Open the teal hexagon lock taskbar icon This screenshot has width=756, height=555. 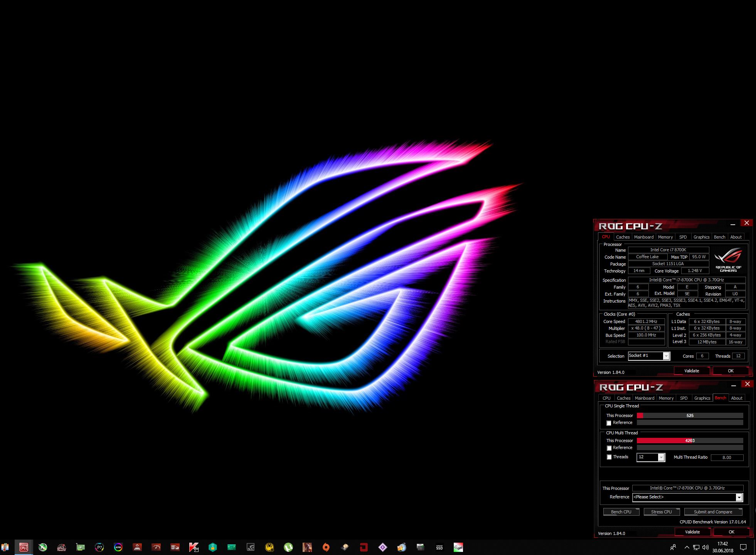point(213,547)
